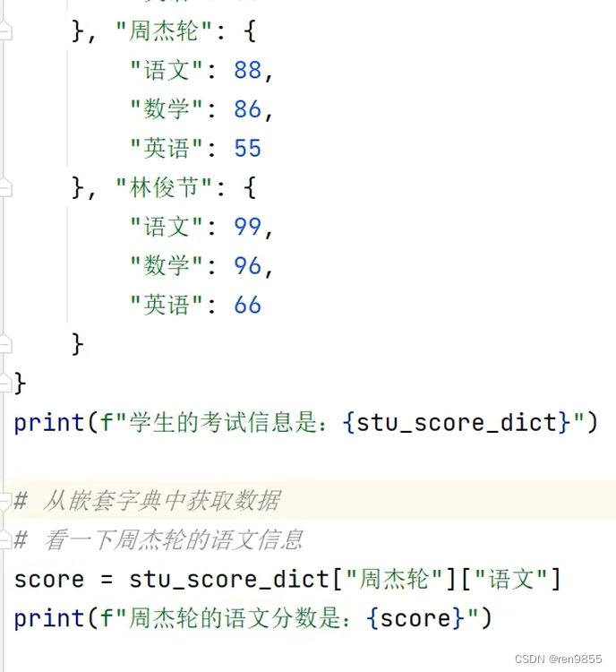Click the print keyword on the 周杰轮的语文分数 line
This screenshot has width=616, height=672.
pyautogui.click(x=49, y=619)
